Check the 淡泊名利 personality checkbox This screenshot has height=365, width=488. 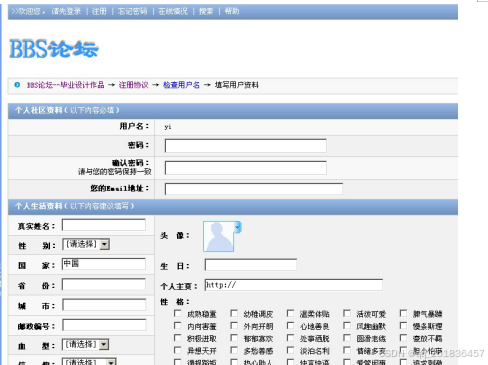[291, 350]
